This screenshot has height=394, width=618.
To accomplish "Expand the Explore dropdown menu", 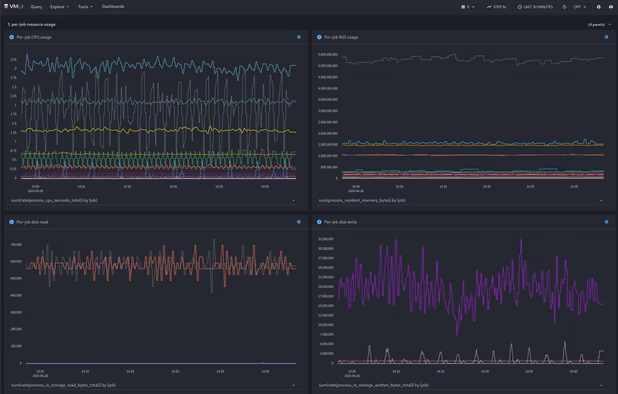I will click(59, 7).
